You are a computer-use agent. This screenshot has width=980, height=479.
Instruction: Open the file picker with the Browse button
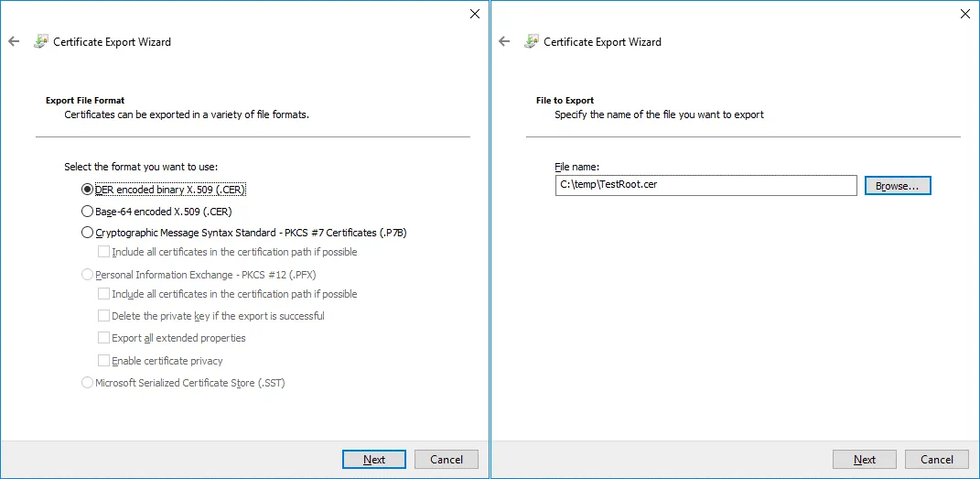(x=897, y=186)
